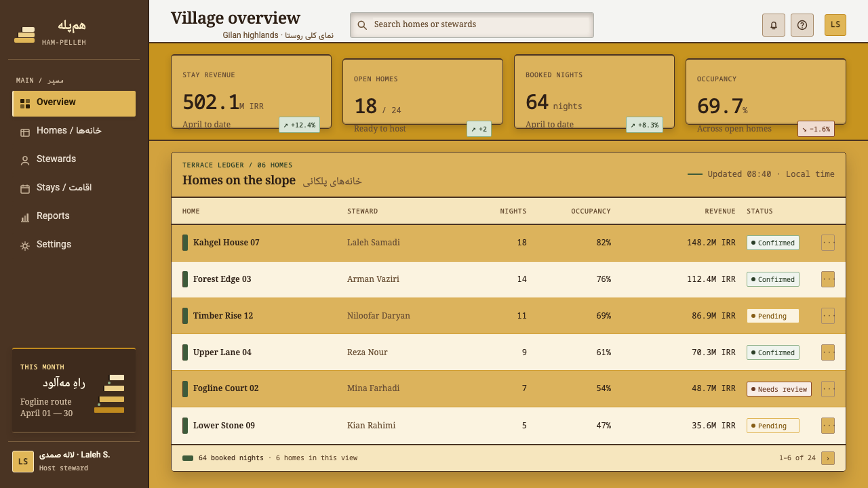Click the Ham-Pelleh logo icon
Image resolution: width=868 pixels, height=488 pixels.
(x=24, y=35)
